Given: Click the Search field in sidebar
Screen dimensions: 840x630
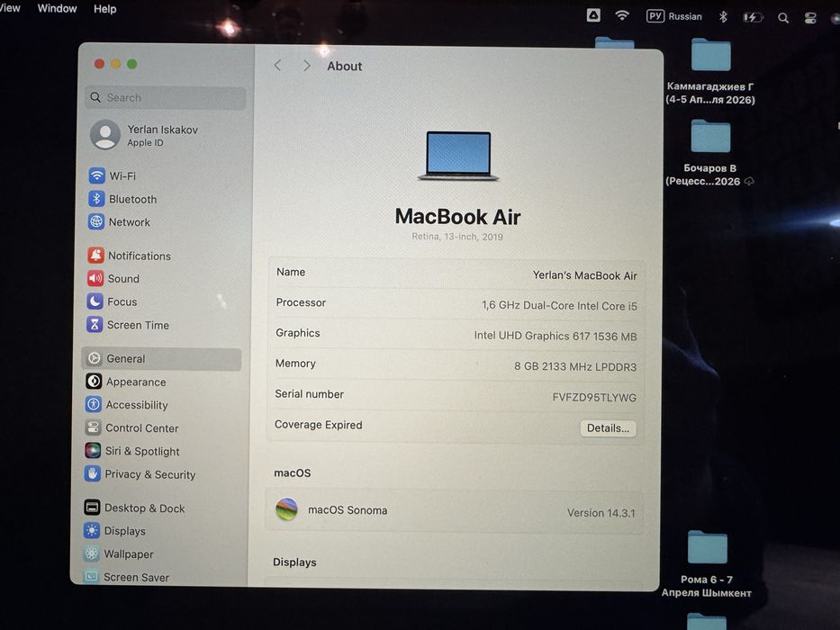Looking at the screenshot, I should coord(165,97).
